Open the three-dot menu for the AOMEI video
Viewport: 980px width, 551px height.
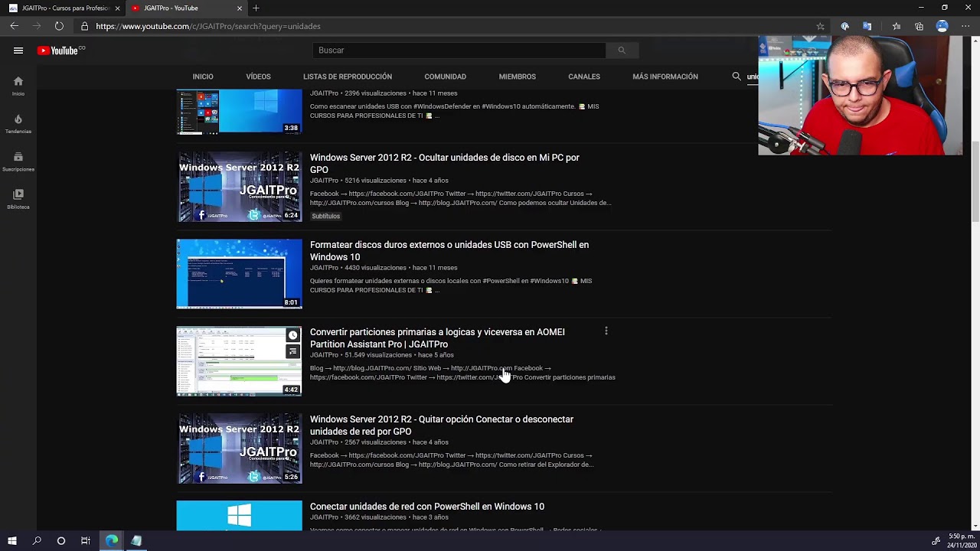click(x=606, y=331)
